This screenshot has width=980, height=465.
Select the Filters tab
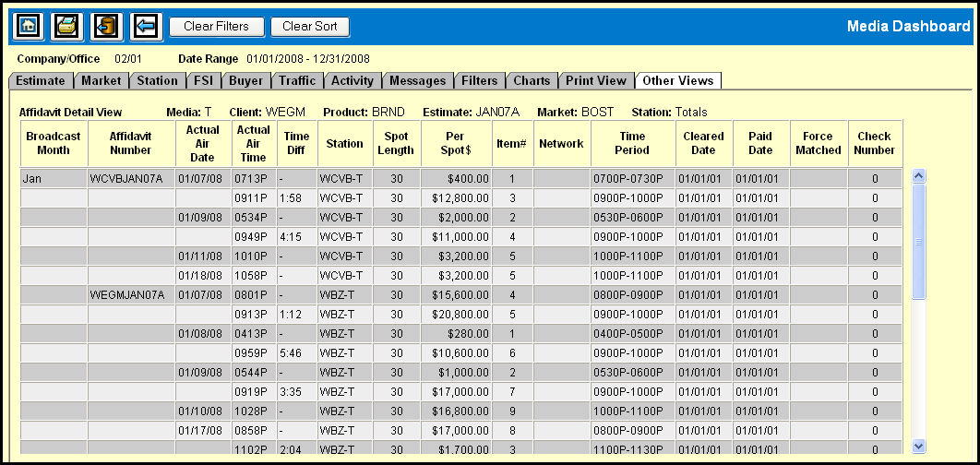click(x=480, y=81)
